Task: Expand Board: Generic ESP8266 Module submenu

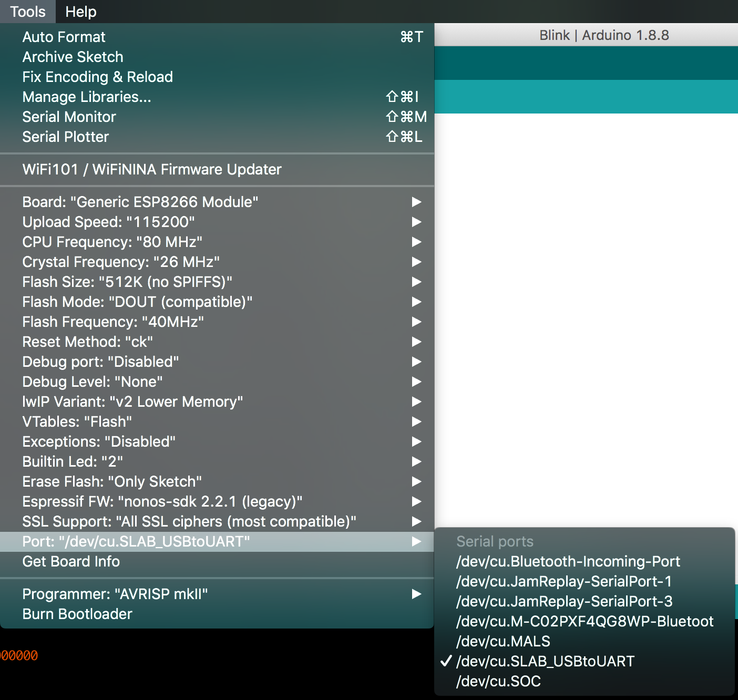Action: 217,202
